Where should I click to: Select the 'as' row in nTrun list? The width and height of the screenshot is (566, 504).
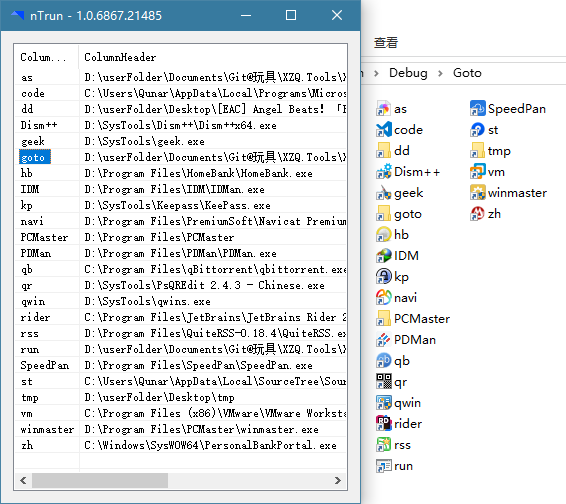[180, 77]
